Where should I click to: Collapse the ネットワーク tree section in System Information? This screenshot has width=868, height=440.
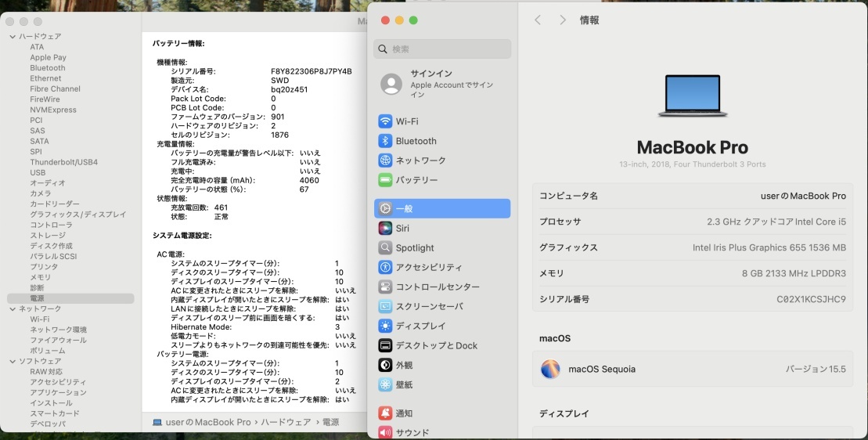point(13,308)
